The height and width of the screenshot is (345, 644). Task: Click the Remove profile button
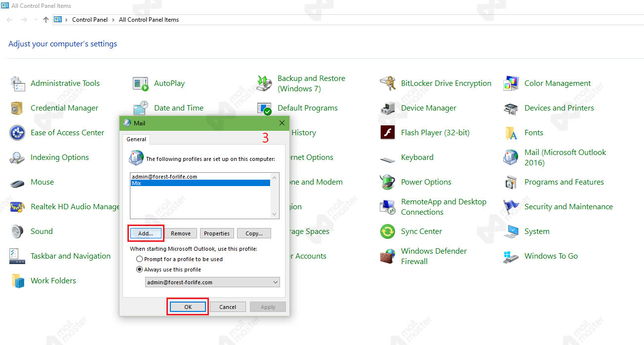pos(181,233)
